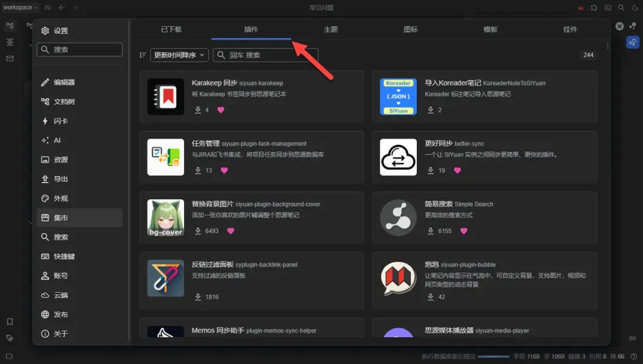Click the pink heart on 更好同步 card
Screen dimensions: 643x364
click(x=457, y=170)
